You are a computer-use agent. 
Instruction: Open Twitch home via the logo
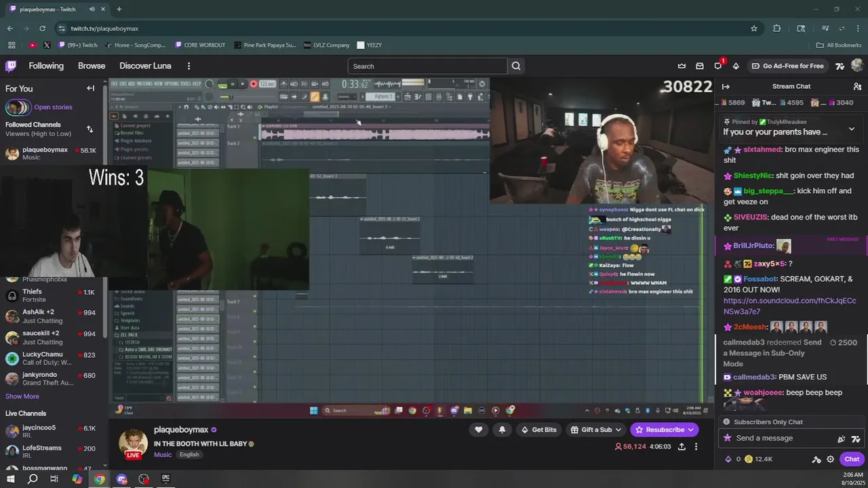pyautogui.click(x=11, y=66)
